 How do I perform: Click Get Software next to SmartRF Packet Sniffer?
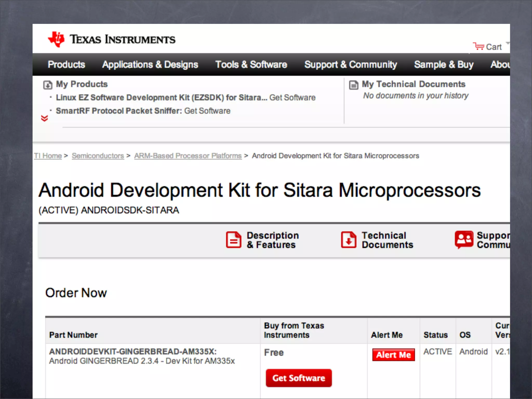click(207, 111)
